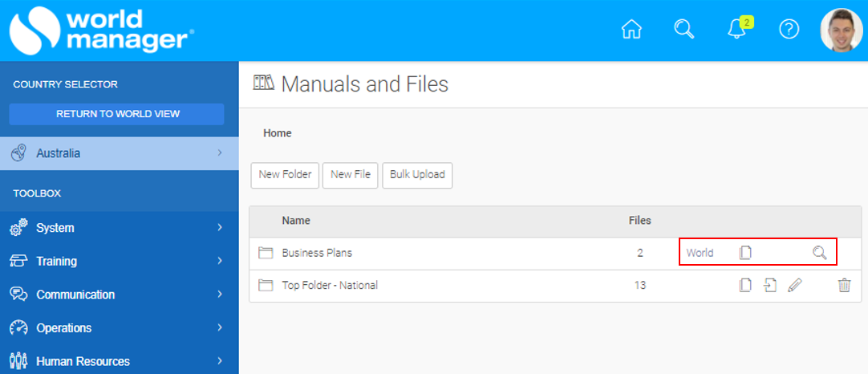
Task: Expand the Training sidebar section
Action: point(120,261)
